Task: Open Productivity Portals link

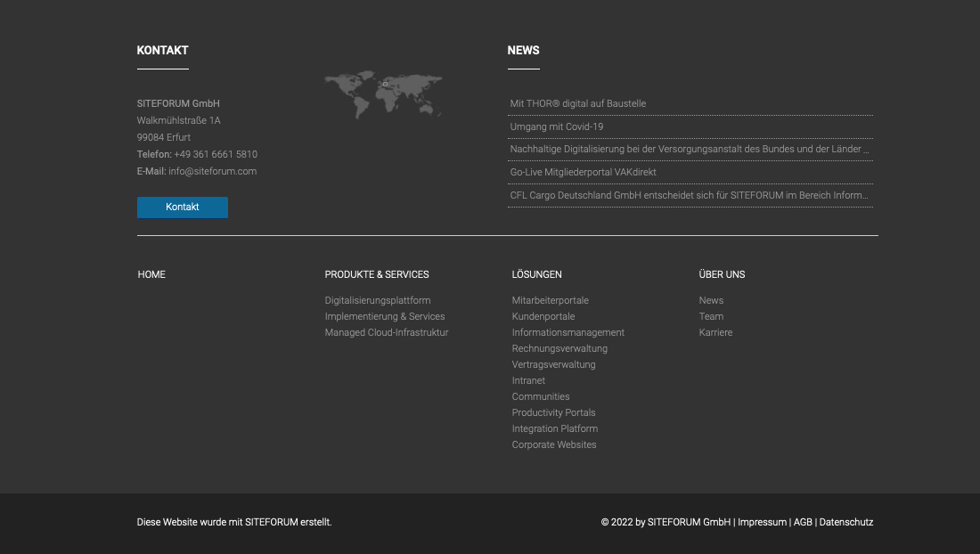Action: [x=554, y=413]
